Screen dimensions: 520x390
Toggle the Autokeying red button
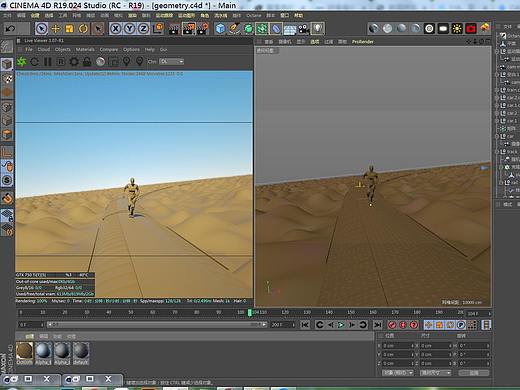(403, 325)
